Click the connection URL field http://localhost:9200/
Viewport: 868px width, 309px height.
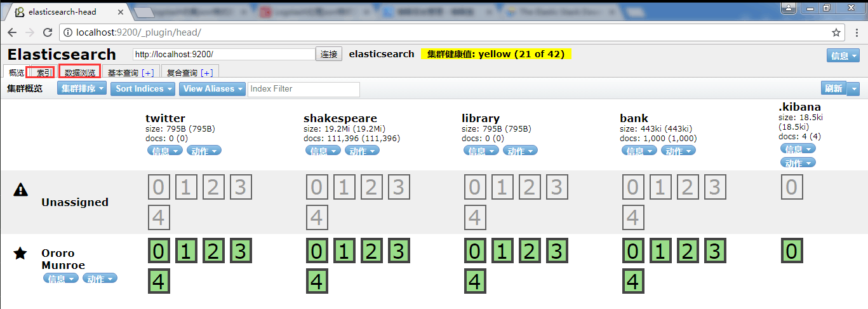click(224, 54)
